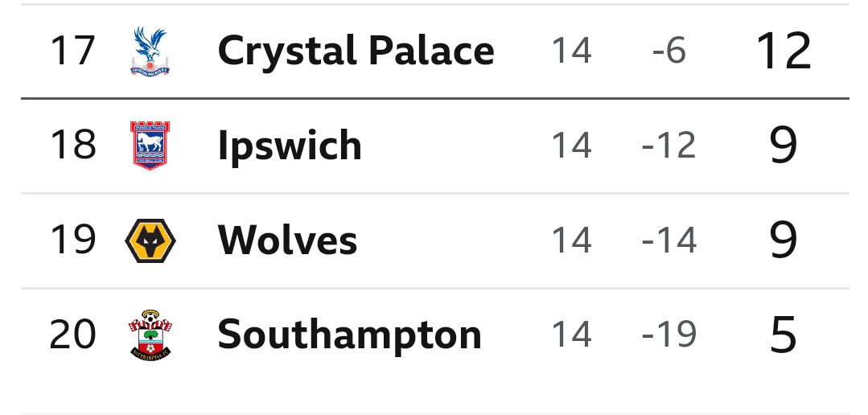868x415 pixels.
Task: Click the Southampton club crest
Action: click(150, 335)
